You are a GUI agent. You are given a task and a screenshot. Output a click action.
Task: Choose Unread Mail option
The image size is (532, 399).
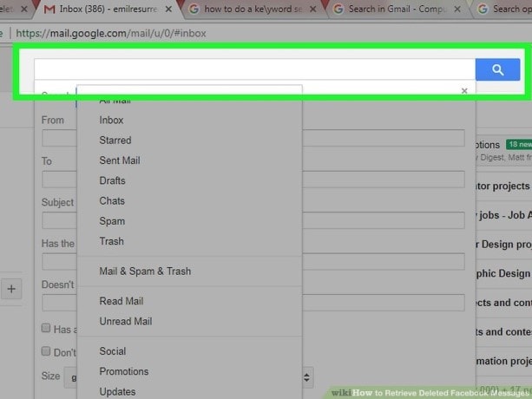[126, 321]
